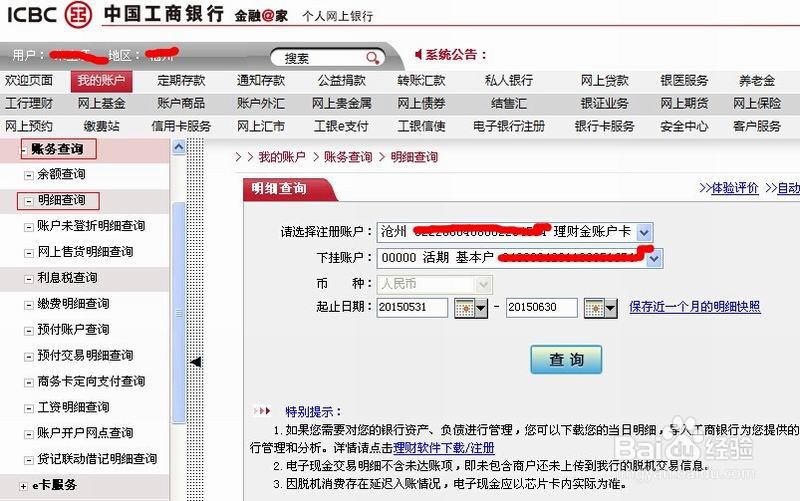Open the 结售汇 menu

point(509,104)
